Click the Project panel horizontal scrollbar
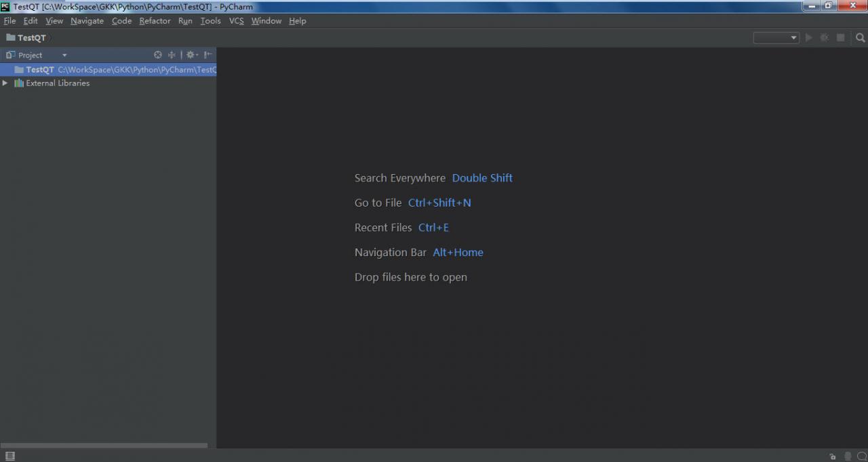 (104, 445)
